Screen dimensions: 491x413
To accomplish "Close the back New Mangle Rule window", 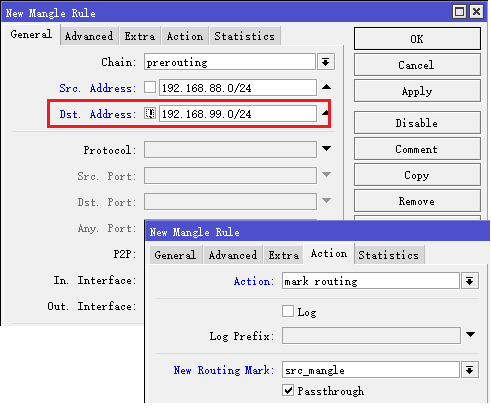I will tap(477, 12).
